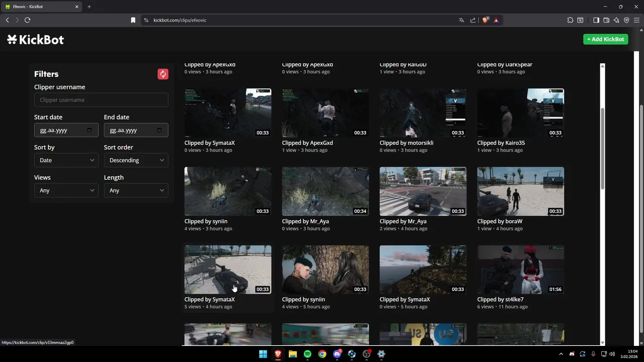Click 'Clipped by SymataX' 3 hours ago title

tap(209, 143)
